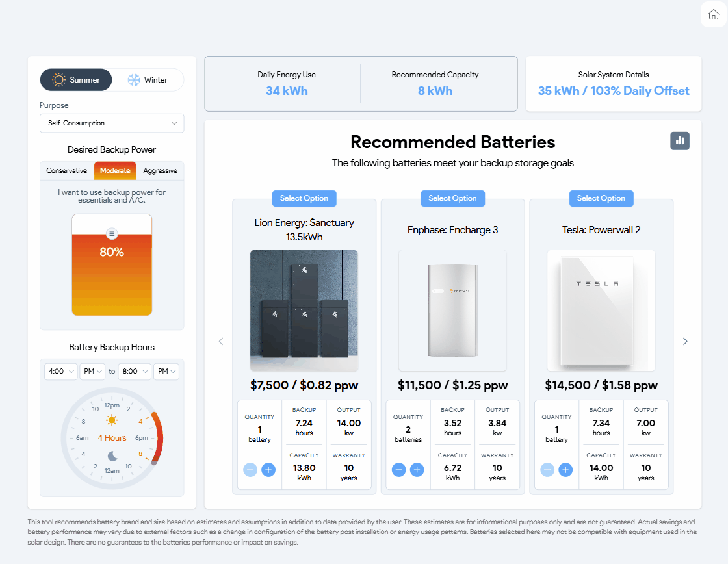Select the Aggressive backup power tab
This screenshot has height=564, width=728.
pos(160,170)
